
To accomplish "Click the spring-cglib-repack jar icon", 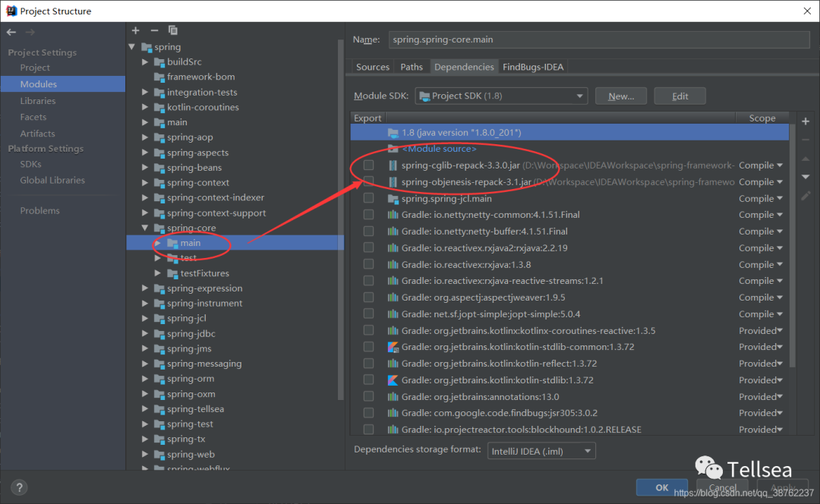I will pyautogui.click(x=393, y=165).
